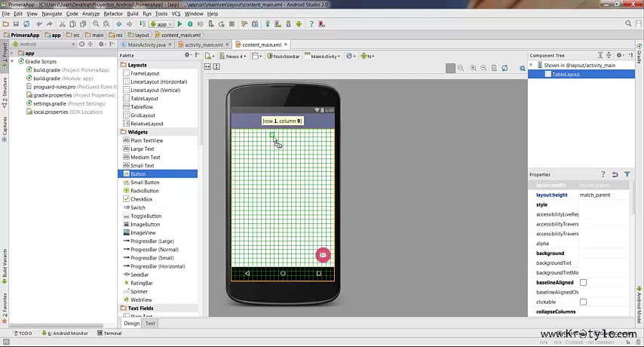This screenshot has width=644, height=347.
Task: Click the pink floating action button in preview
Action: point(323,255)
